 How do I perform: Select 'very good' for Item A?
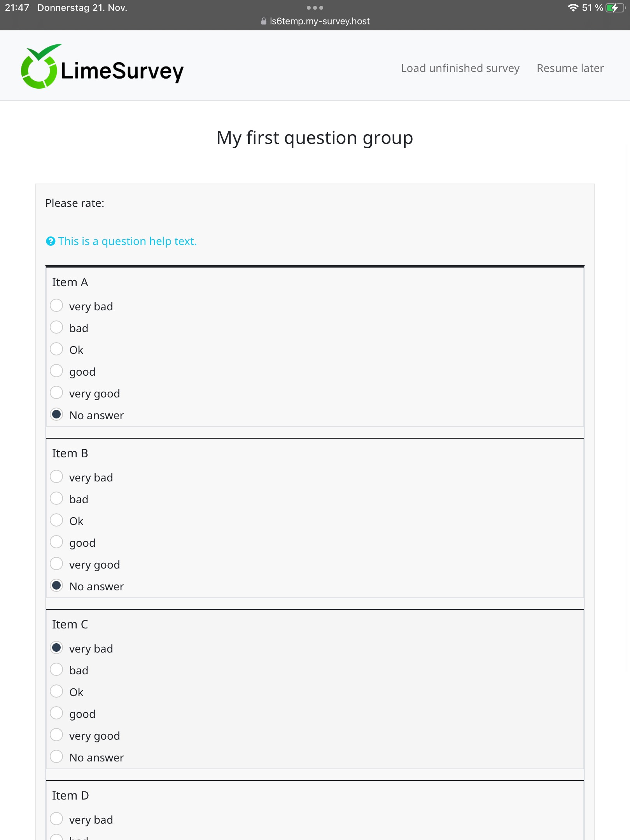point(57,393)
